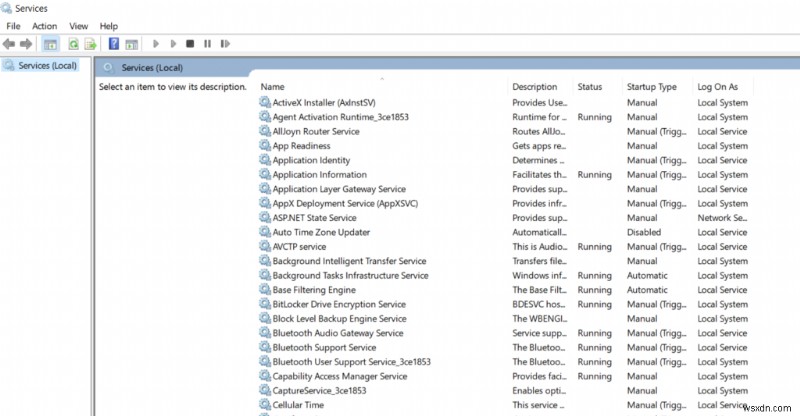Click the Pause Service icon
This screenshot has width=800, height=416.
pos(207,44)
